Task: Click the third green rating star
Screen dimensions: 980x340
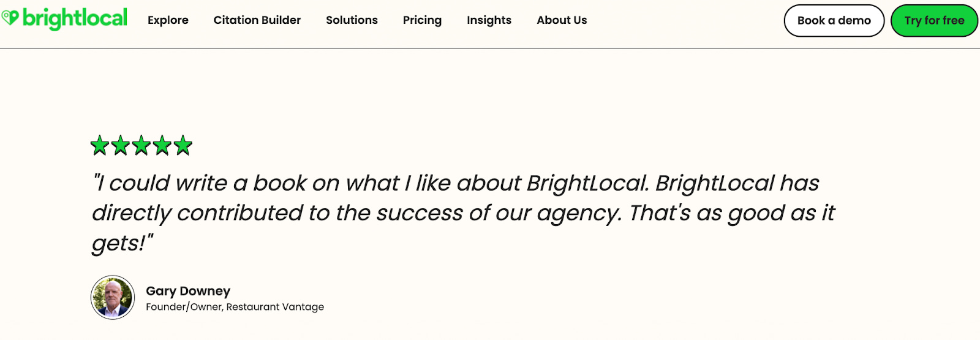Action: point(141,146)
